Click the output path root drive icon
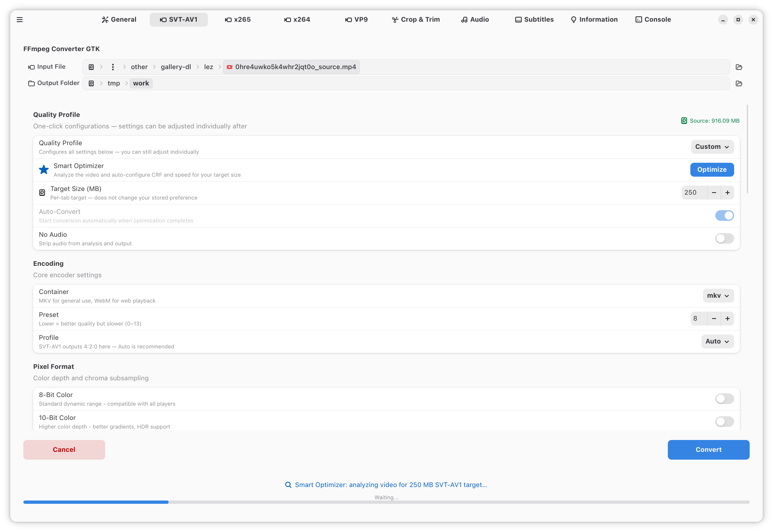Screen dimensions: 773x532 tap(91, 83)
